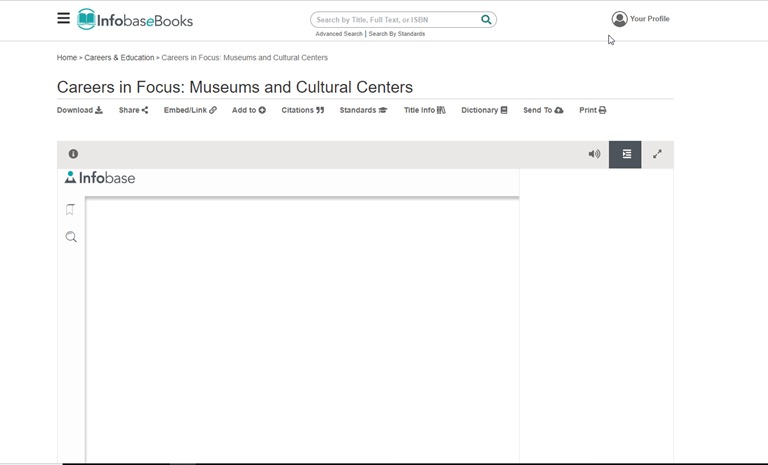Go to Careers & Education breadcrumb
The height and width of the screenshot is (465, 768).
click(119, 58)
